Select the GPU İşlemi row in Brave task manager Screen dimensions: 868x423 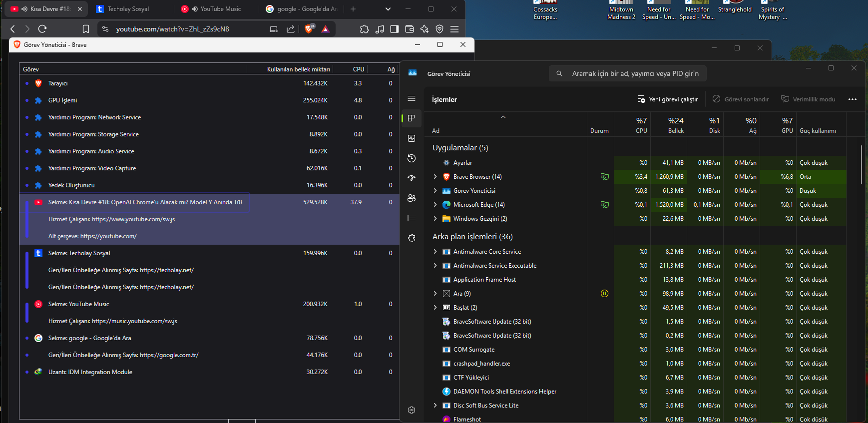point(209,100)
